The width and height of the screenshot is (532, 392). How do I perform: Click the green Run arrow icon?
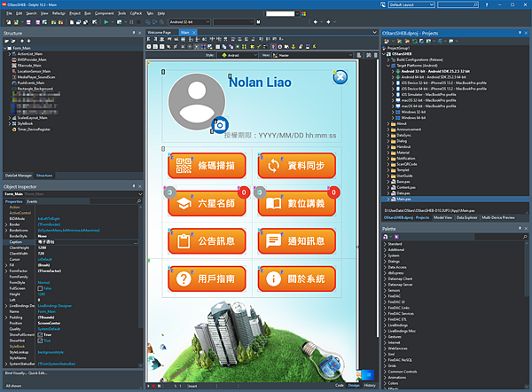click(x=106, y=22)
